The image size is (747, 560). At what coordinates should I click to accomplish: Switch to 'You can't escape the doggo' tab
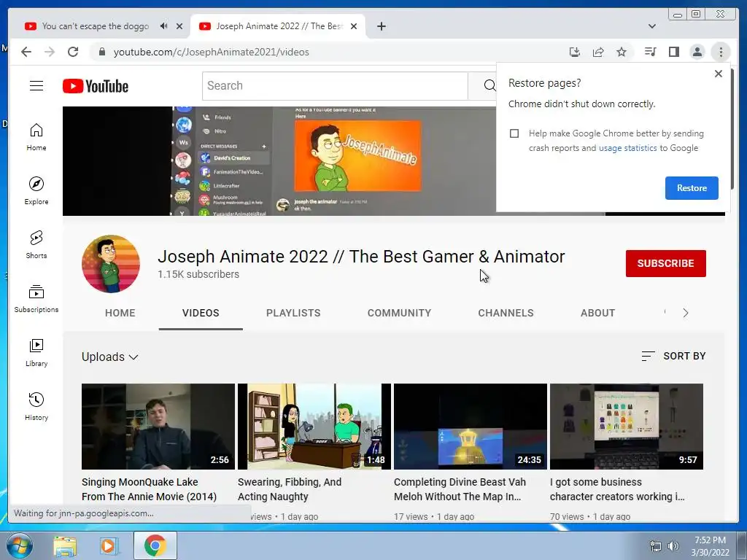click(96, 26)
